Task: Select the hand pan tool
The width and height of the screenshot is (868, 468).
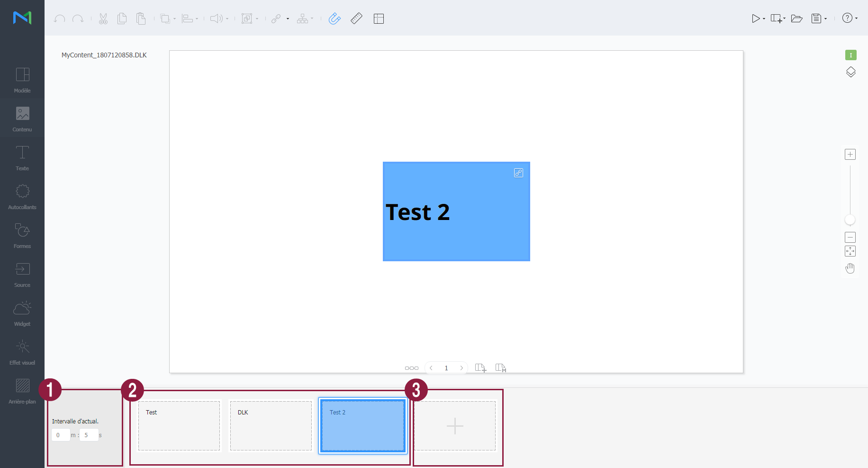Action: tap(850, 268)
